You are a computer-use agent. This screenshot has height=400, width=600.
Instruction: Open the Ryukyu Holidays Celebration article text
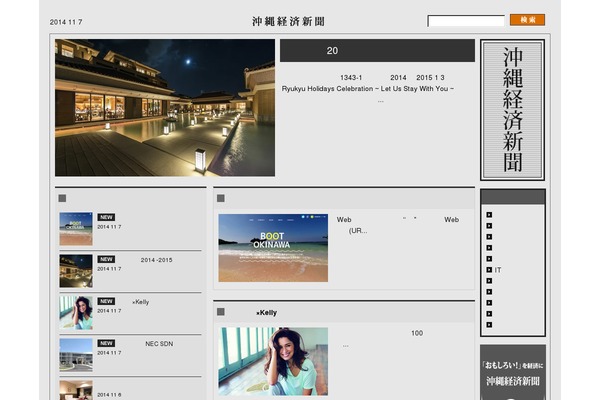[368, 89]
